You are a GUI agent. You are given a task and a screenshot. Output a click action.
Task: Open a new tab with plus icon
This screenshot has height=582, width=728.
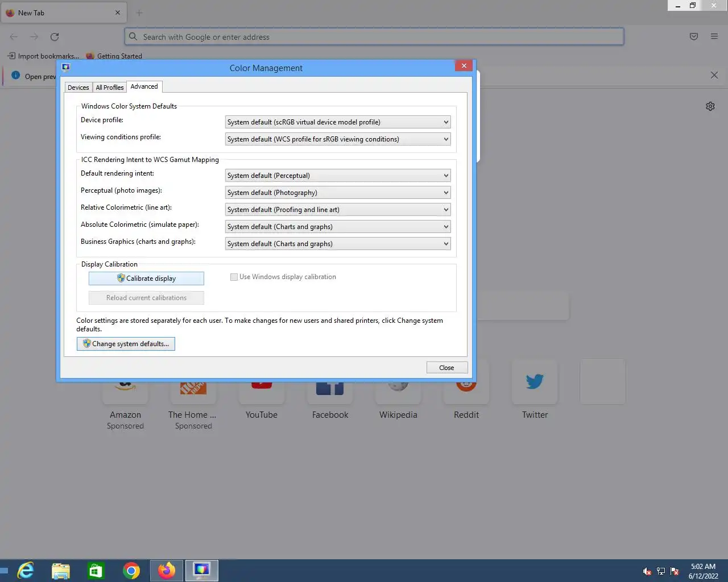click(139, 13)
